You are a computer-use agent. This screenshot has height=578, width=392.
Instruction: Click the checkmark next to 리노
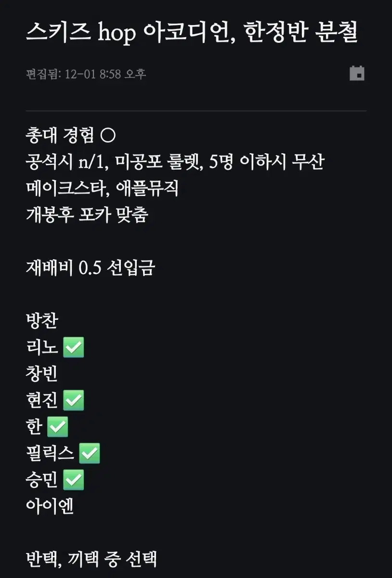[74, 347]
